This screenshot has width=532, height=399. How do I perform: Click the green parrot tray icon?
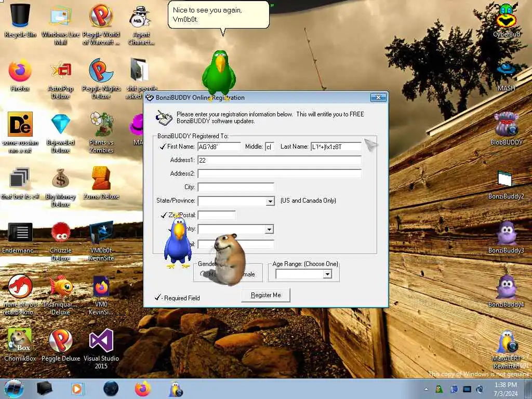(439, 389)
